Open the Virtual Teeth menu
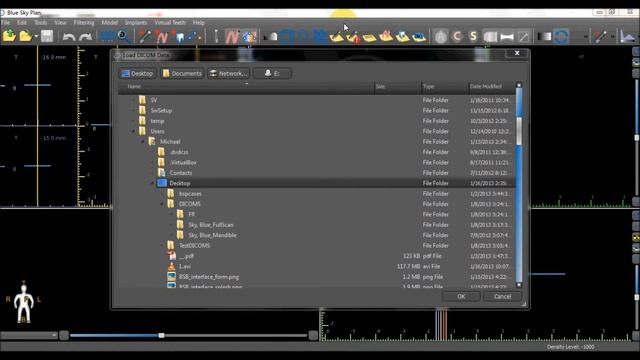The width and height of the screenshot is (640, 360). 170,22
